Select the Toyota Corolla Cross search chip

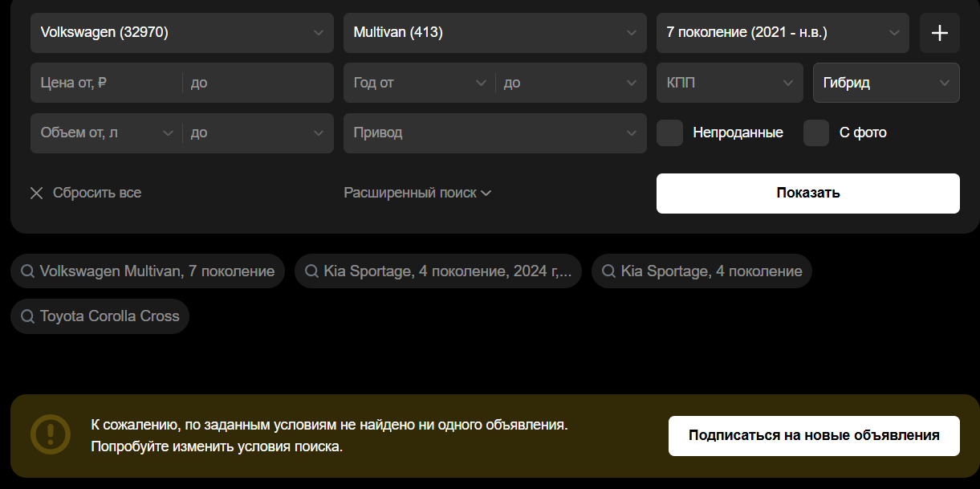coord(100,316)
